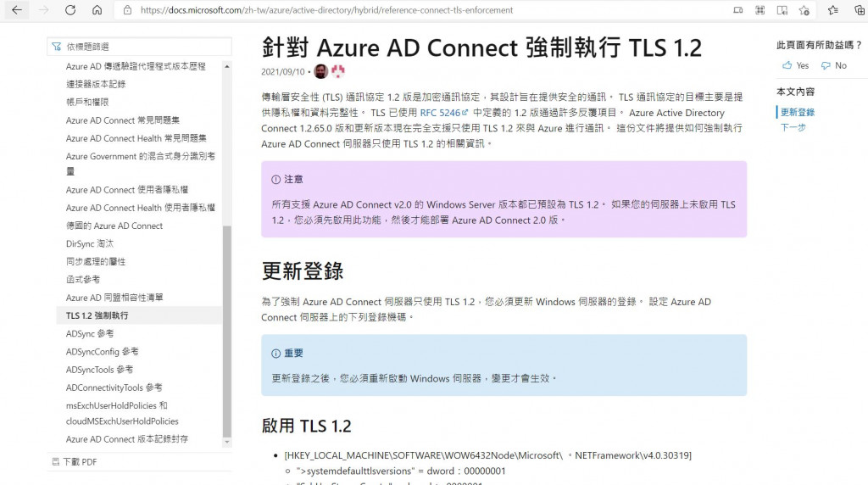This screenshot has height=485, width=868.
Task: Open Azure AD Connect Health 使用者隱私權
Action: click(141, 208)
